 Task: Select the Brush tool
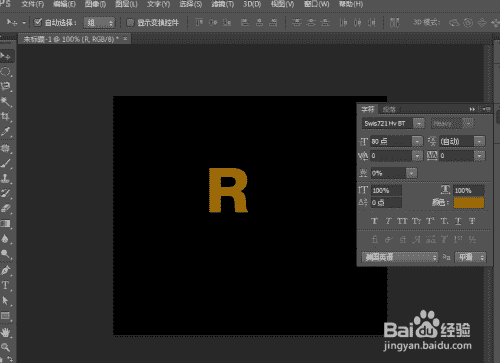(6, 163)
